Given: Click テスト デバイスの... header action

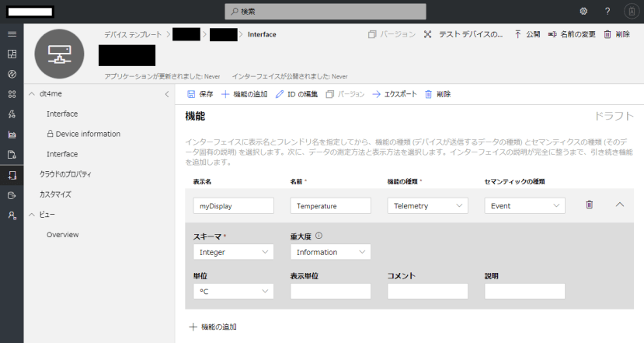Looking at the screenshot, I should click(x=463, y=34).
